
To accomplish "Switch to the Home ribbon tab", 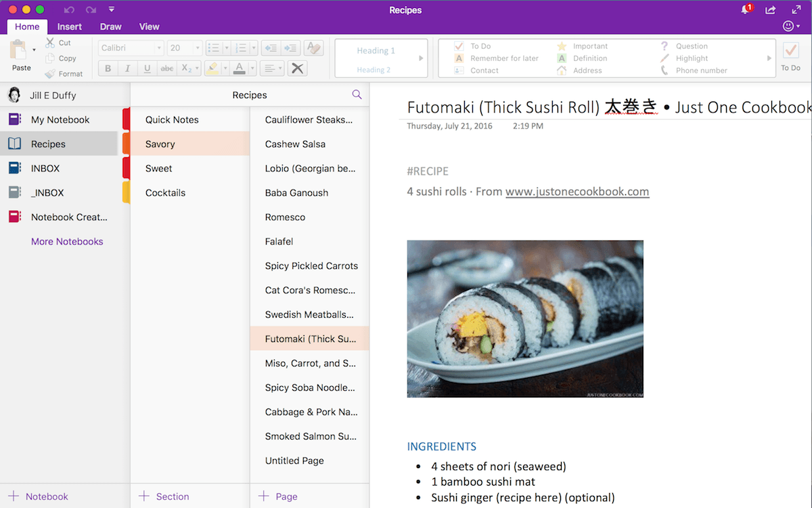I will 27,26.
